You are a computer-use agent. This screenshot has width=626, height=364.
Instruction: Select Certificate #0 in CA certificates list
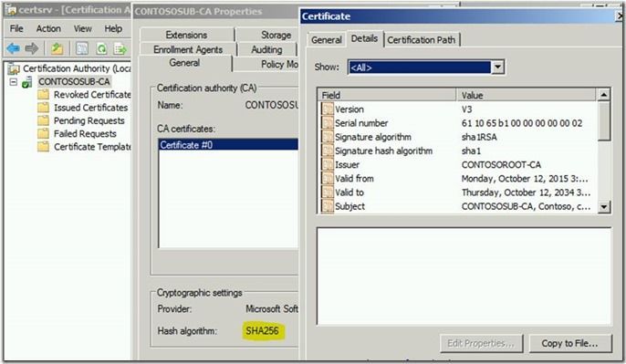(x=228, y=144)
